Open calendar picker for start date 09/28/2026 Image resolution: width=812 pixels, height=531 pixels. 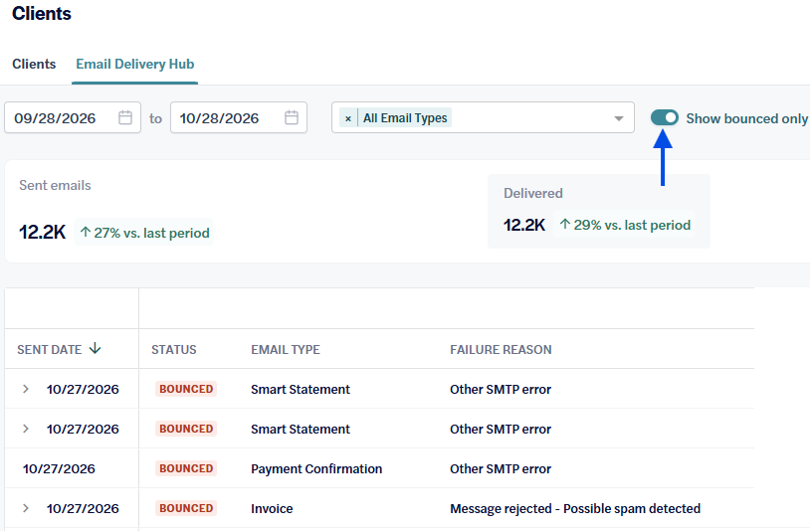point(125,118)
